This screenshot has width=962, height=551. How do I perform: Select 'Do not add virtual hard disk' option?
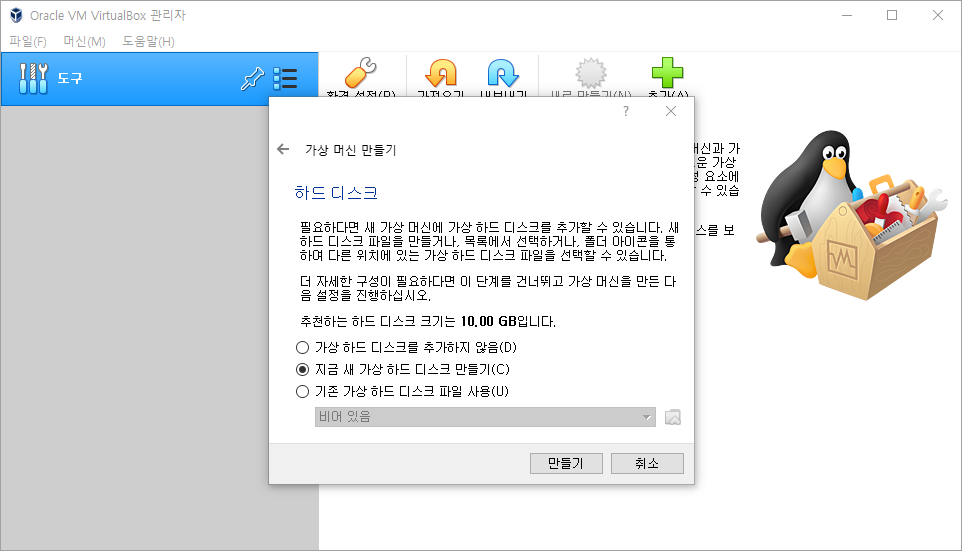coord(406,348)
